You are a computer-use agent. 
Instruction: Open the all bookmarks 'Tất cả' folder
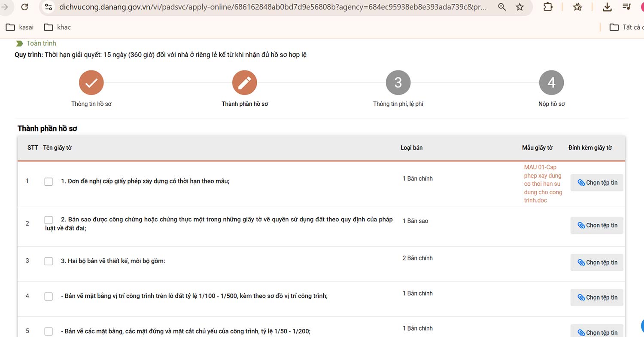tap(626, 27)
